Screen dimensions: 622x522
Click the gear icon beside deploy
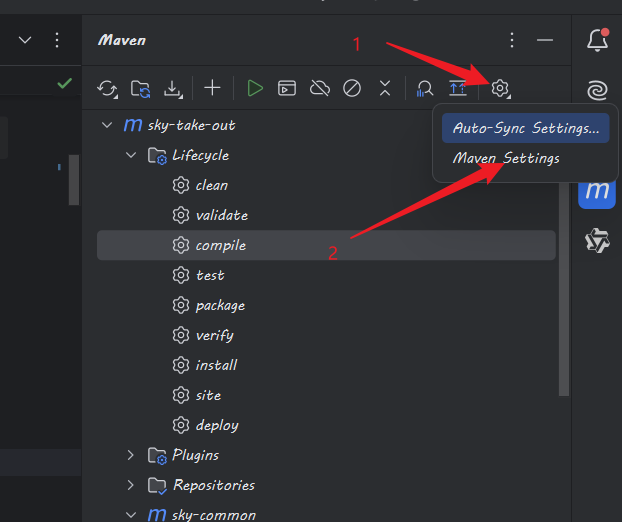click(181, 425)
